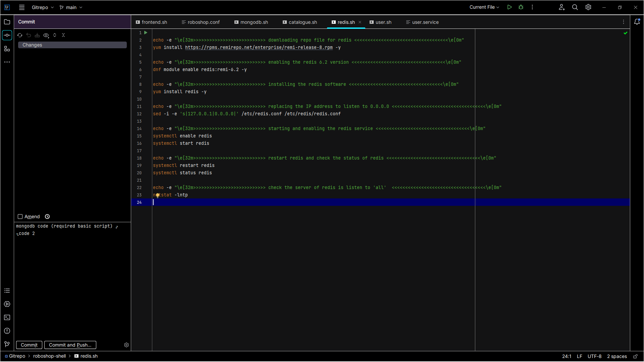Switch to the mongodb.sh tab
Viewport: 644px width, 362px height.
[254, 22]
